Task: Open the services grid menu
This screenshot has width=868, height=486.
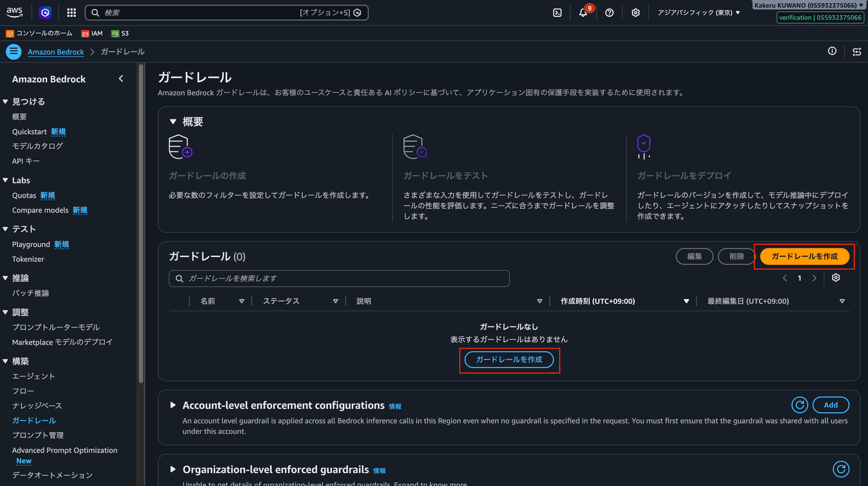Action: 71,12
